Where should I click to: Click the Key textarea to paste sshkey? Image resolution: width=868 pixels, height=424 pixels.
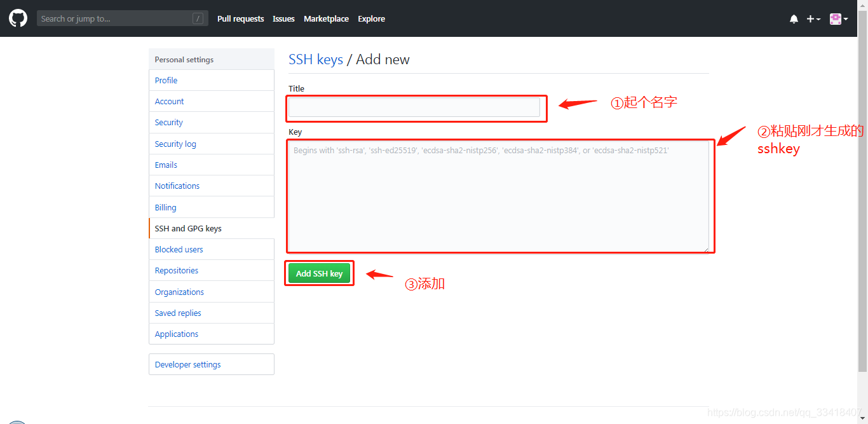pyautogui.click(x=500, y=195)
